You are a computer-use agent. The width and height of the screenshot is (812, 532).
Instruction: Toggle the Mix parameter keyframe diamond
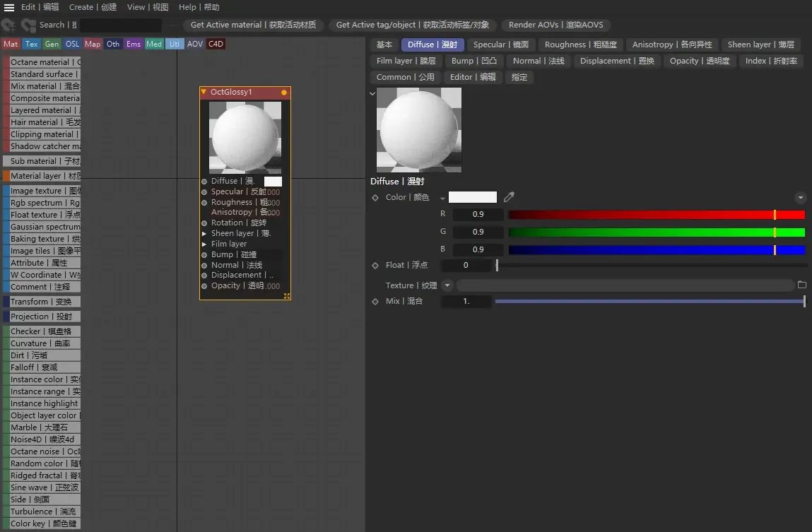[375, 301]
